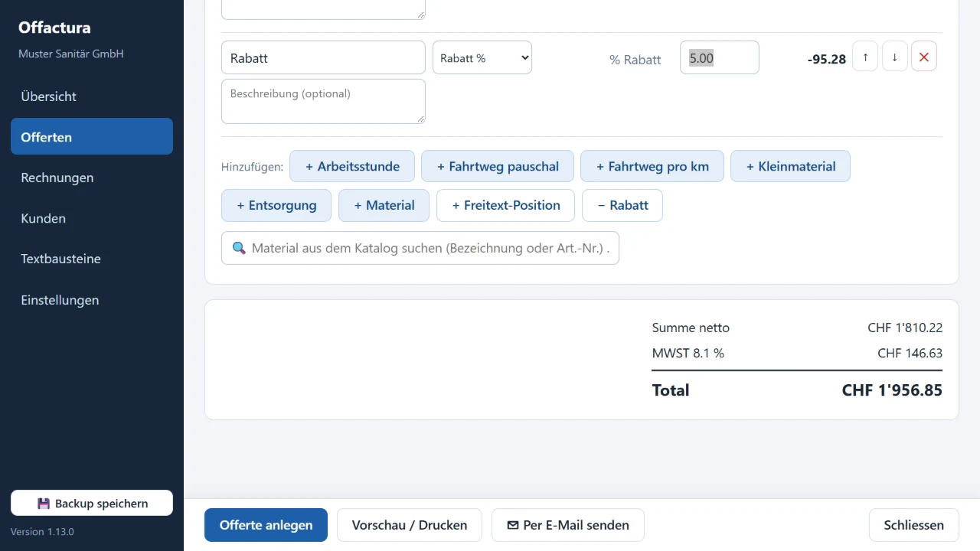Screen dimensions: 980x551
Task: Add Fahrtweg pauschal position
Action: click(x=498, y=166)
